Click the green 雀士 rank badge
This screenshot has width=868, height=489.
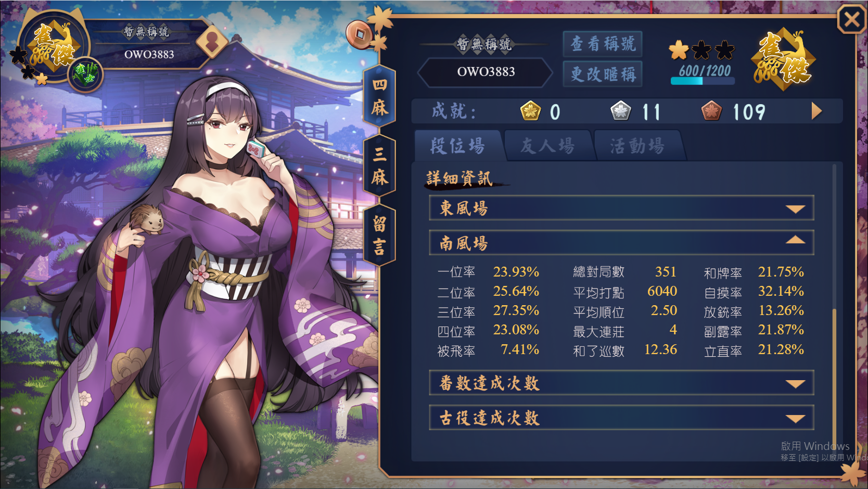point(85,74)
